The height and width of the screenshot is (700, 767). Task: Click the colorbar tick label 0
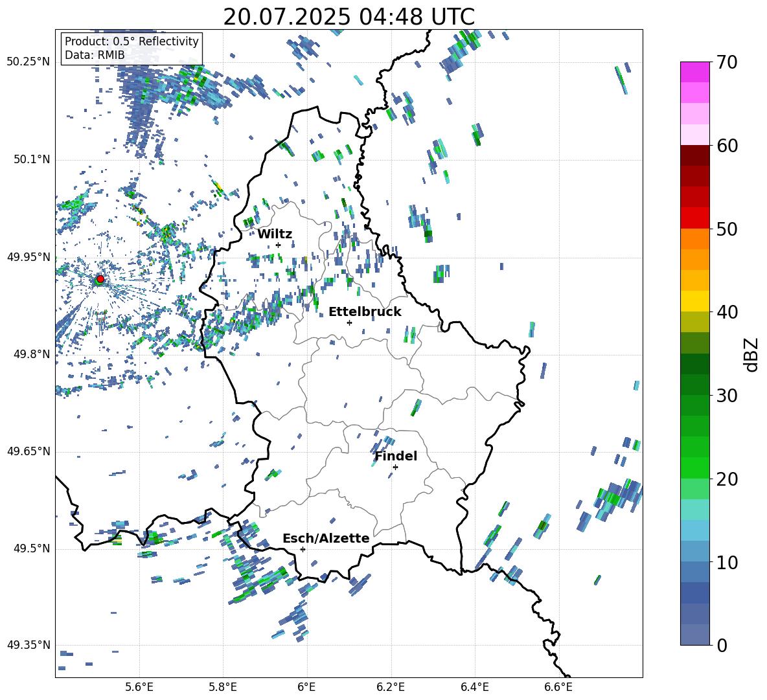tap(722, 645)
